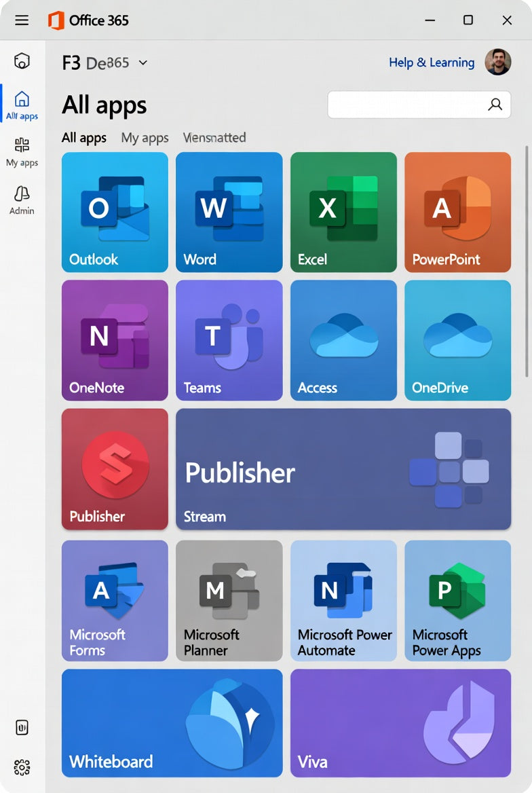Minimize the Office 365 window
532x793 pixels.
(430, 20)
